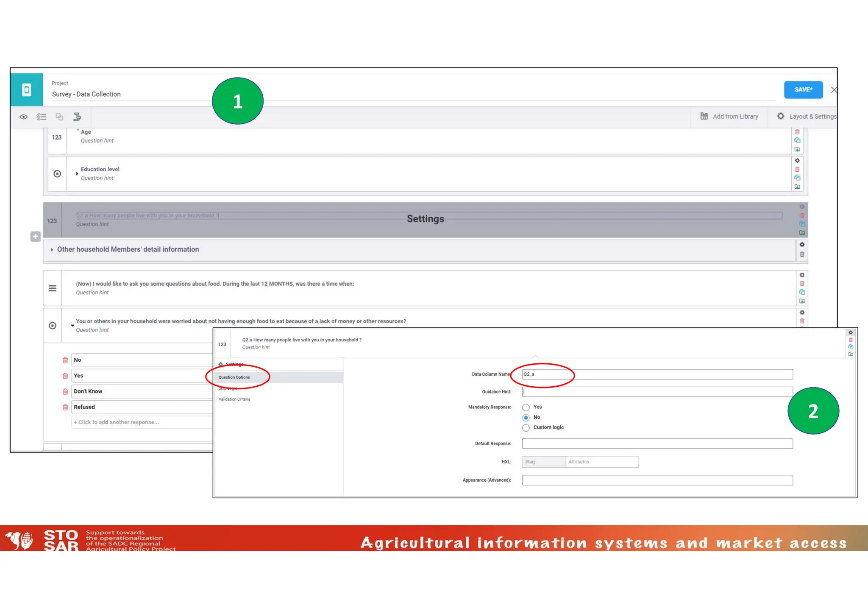Viewport: 868px width, 614px height.
Task: Delete the 'Don't Know' response option
Action: click(x=65, y=391)
